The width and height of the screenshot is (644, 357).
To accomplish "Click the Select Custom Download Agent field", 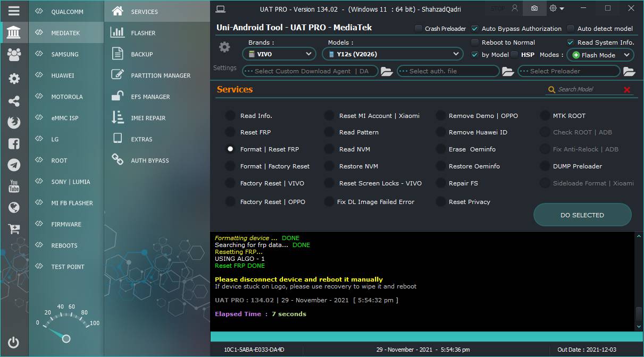I will click(310, 71).
